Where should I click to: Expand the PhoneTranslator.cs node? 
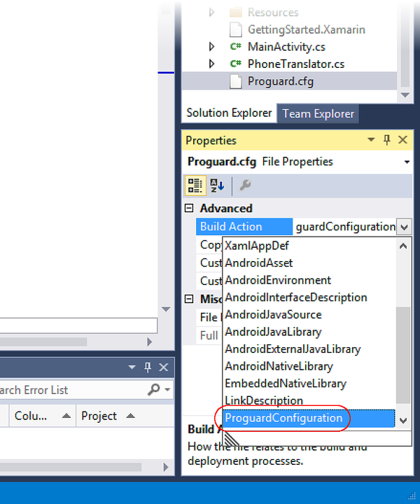tap(211, 64)
